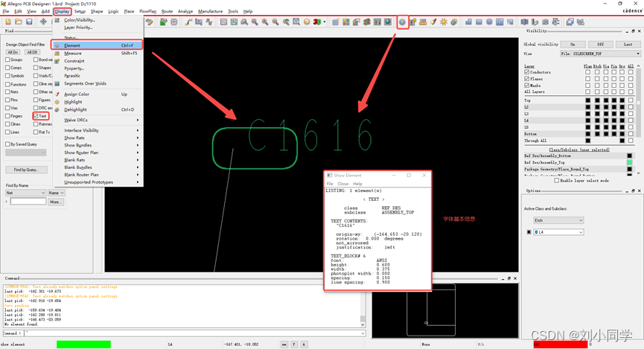Open the Manufacture menu
Screen dimensions: 644x349
(210, 11)
